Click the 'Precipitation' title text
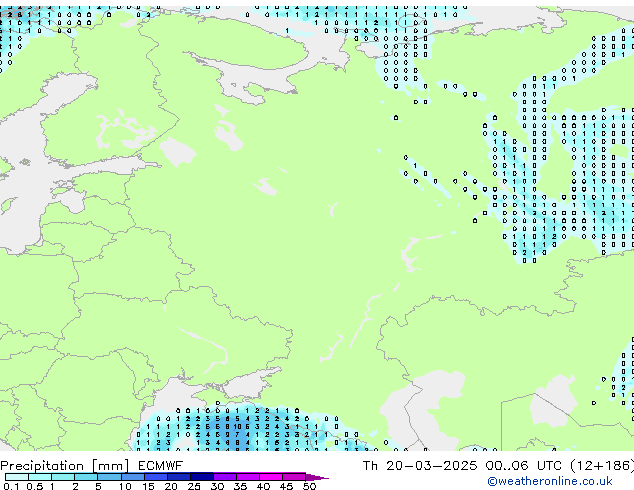 [42, 466]
